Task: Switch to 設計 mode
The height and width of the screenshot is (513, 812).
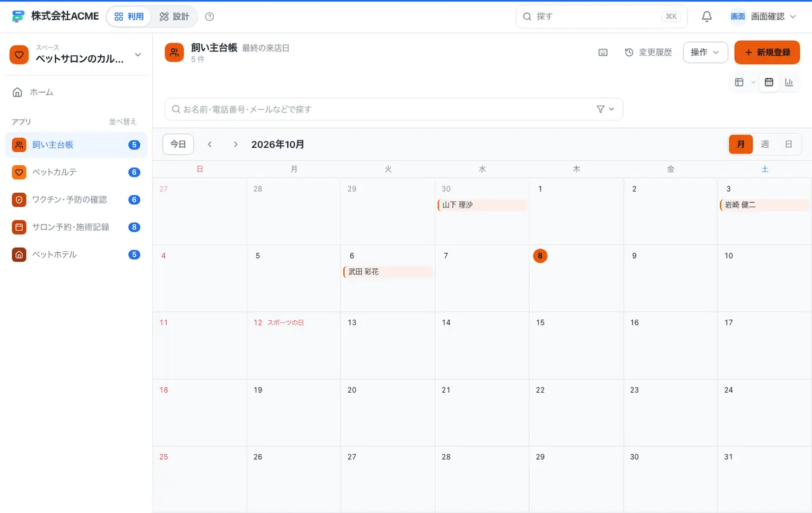Action: tap(174, 16)
